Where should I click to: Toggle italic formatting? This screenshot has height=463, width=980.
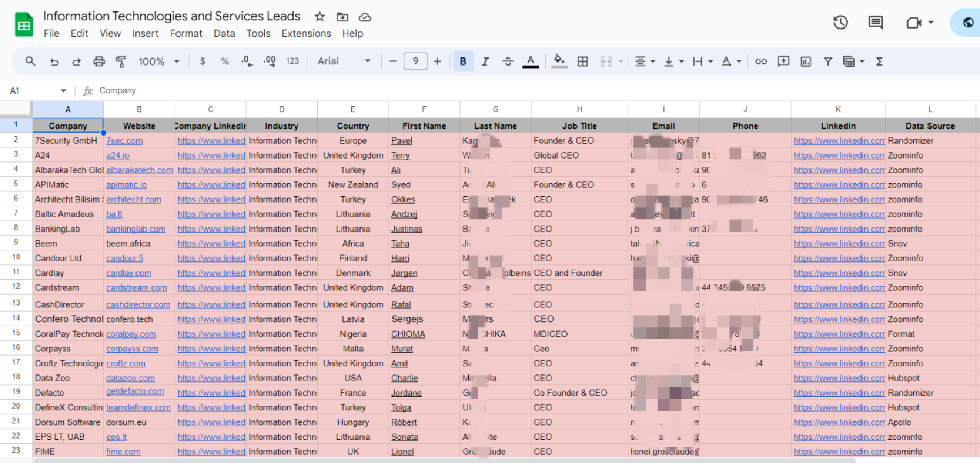click(485, 61)
